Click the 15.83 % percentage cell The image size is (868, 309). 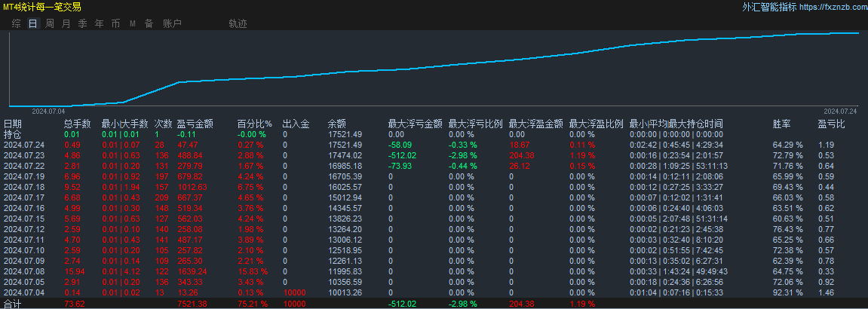pos(253,271)
